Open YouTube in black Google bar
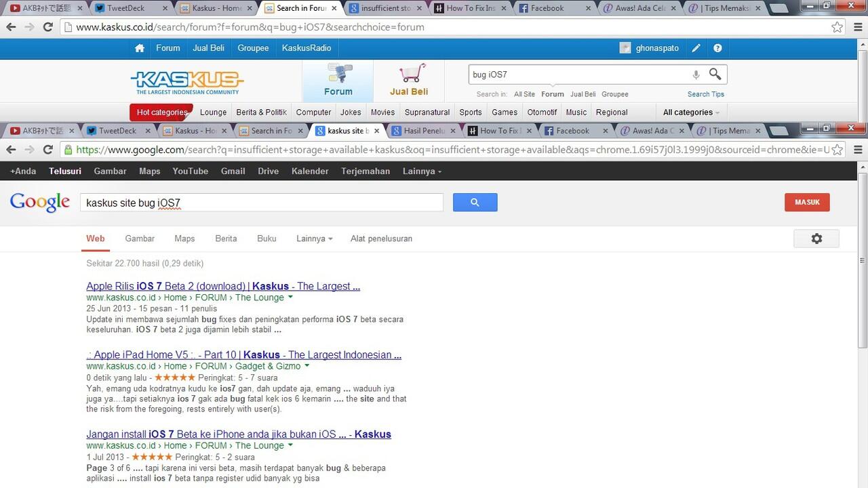Screen dimensions: 868x488 pyautogui.click(x=191, y=171)
